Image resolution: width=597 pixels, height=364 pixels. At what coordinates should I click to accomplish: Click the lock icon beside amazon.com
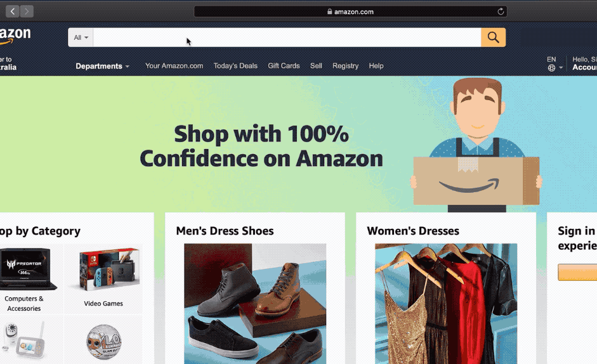point(330,11)
